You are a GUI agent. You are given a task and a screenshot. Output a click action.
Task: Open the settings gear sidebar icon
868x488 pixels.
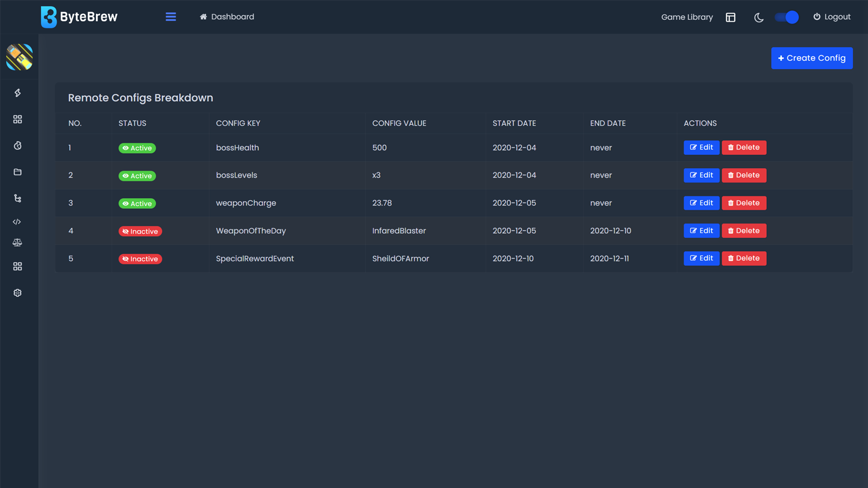point(17,293)
